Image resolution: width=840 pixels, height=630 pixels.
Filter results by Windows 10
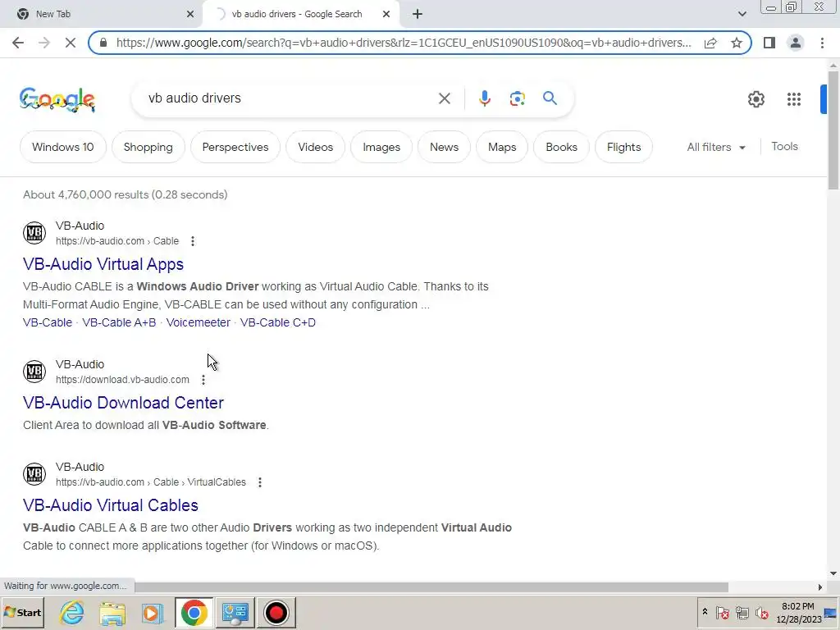pos(62,147)
